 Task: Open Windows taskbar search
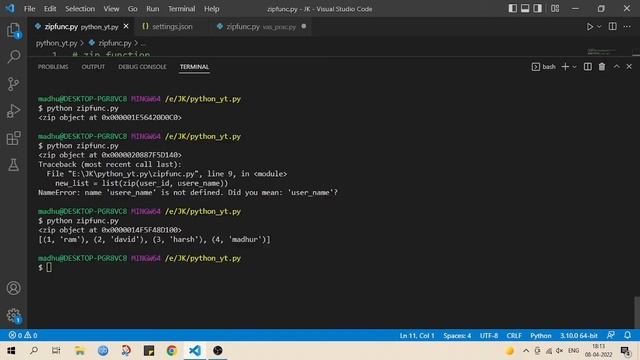click(34, 351)
